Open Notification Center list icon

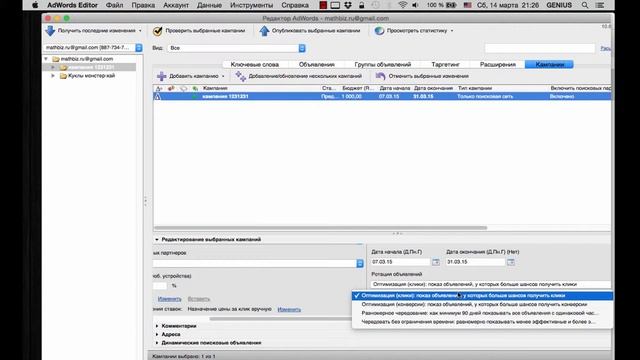click(600, 5)
